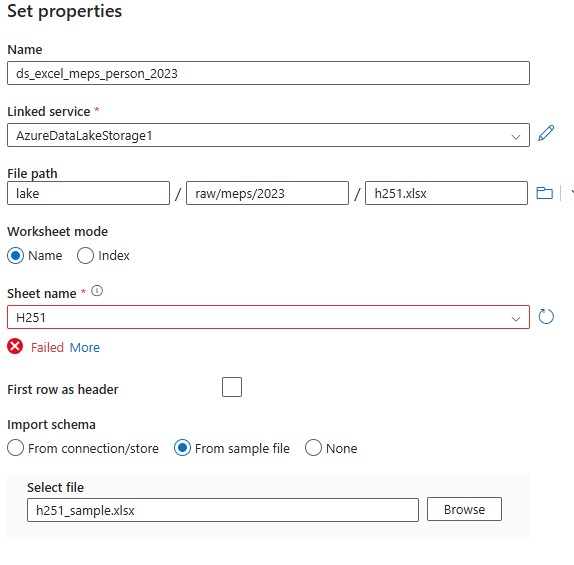Screen dimensions: 574x565
Task: Focus the dataset Name field
Action: click(x=268, y=73)
